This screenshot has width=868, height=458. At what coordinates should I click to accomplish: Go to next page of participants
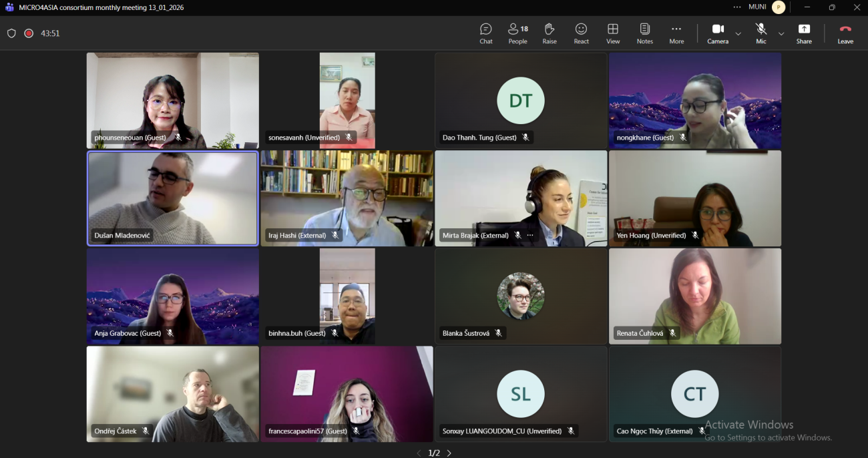(449, 453)
